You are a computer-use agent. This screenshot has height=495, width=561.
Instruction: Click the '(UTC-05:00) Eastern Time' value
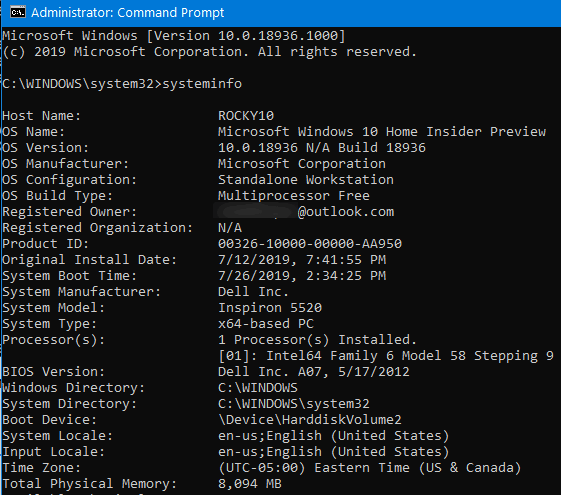314,468
